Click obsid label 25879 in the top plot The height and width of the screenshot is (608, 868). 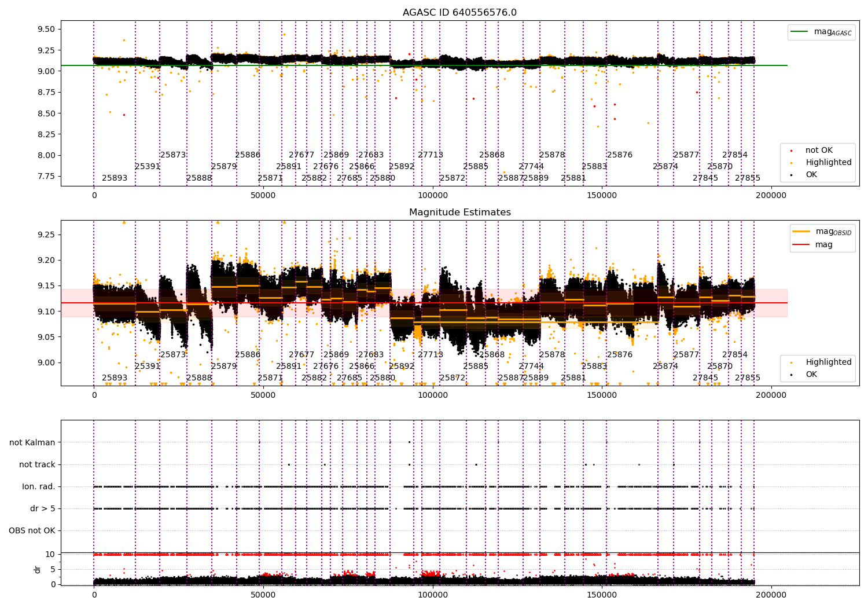click(224, 166)
